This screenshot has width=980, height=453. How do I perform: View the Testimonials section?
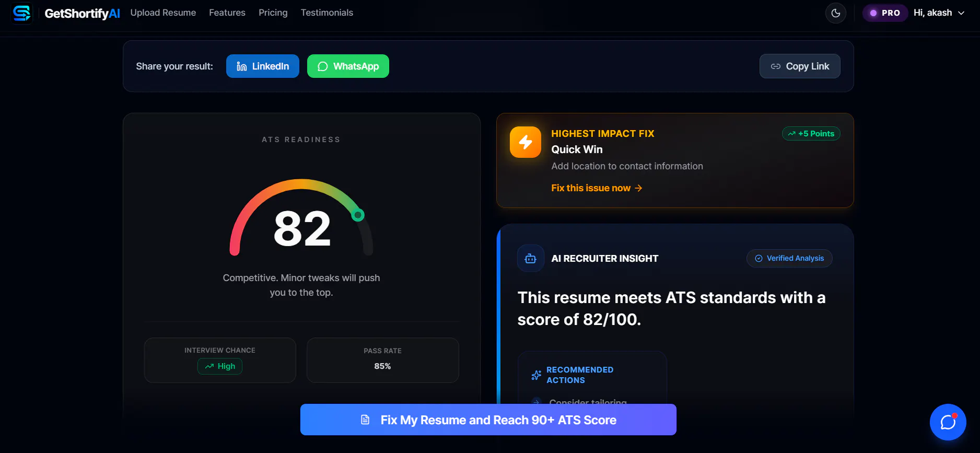327,13
